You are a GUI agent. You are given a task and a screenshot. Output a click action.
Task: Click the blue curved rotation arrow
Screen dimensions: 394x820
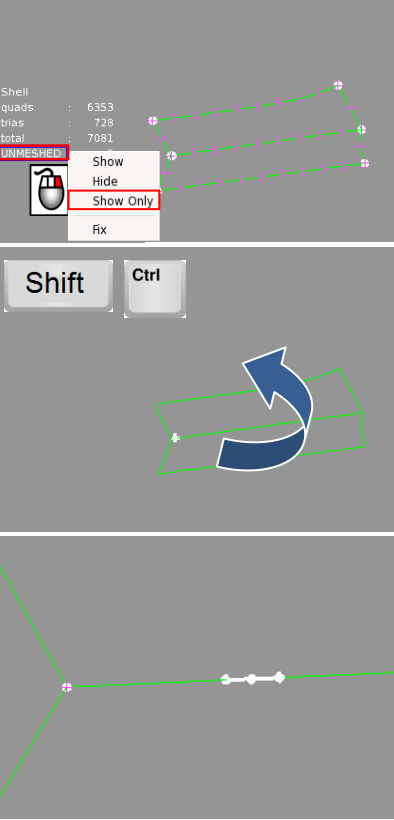click(265, 409)
